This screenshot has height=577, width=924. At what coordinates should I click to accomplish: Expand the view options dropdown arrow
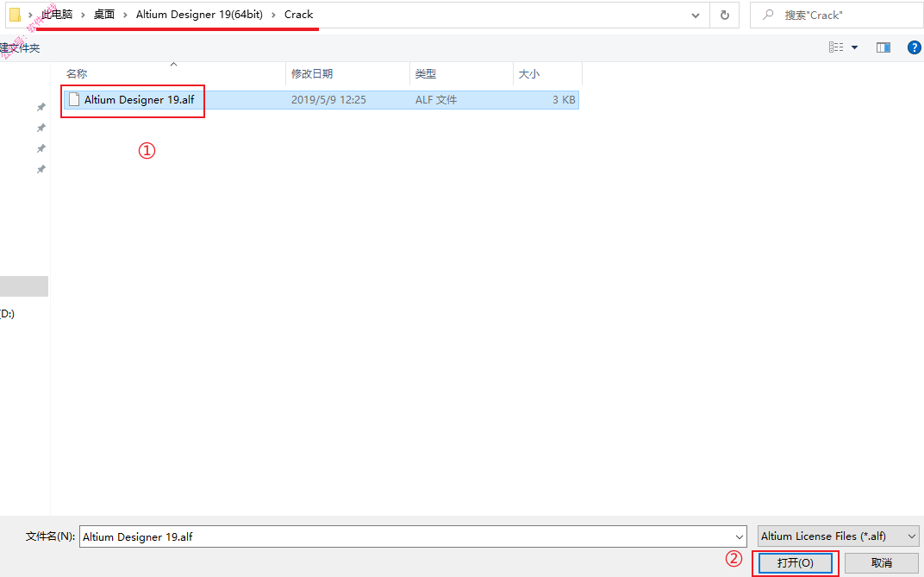pos(854,47)
